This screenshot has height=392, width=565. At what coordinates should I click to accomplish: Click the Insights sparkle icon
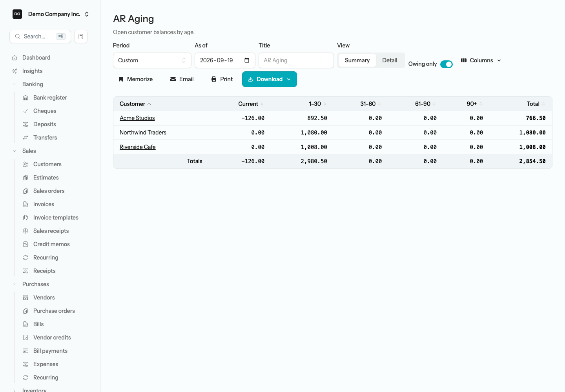[15, 71]
